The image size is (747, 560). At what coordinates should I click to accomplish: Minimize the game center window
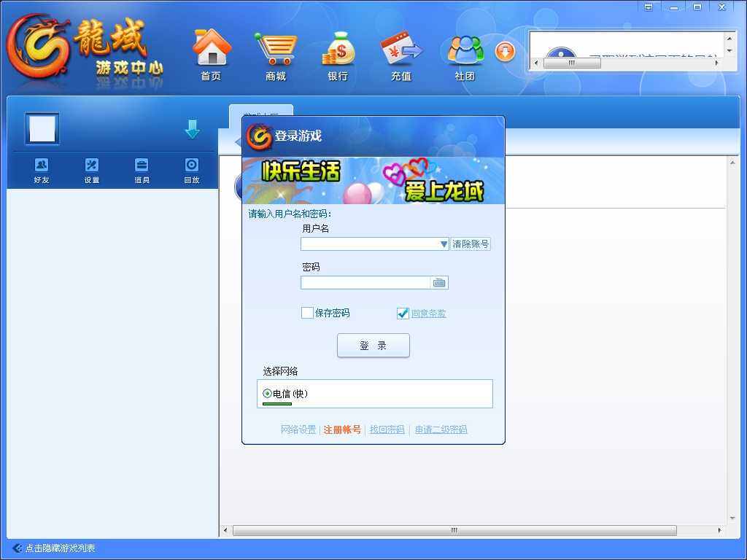[x=673, y=7]
